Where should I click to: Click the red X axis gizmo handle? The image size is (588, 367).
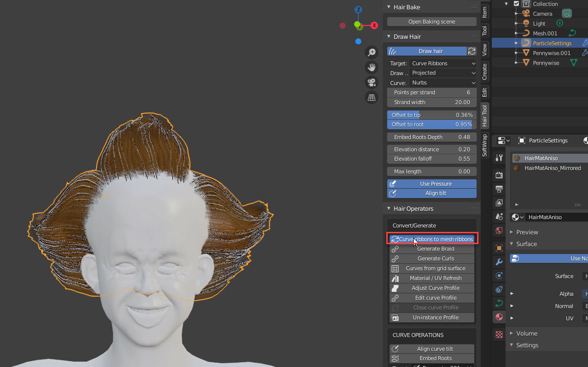pyautogui.click(x=374, y=26)
